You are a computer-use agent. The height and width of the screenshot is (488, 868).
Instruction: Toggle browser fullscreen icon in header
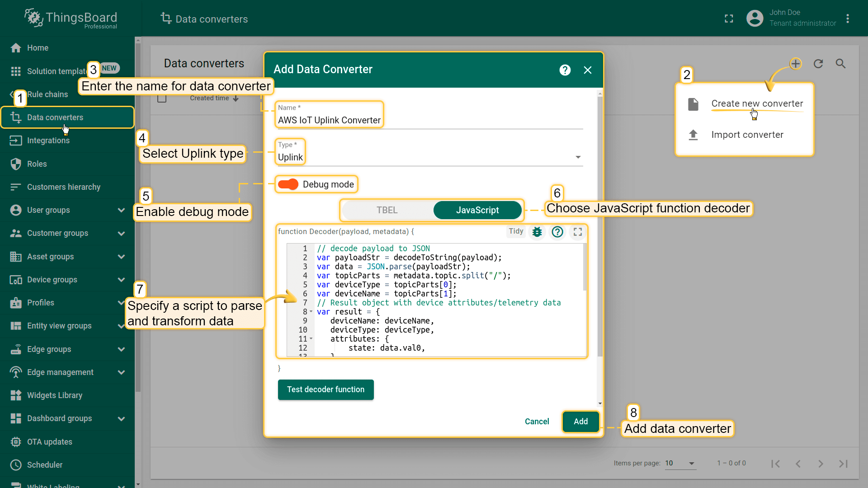click(x=729, y=19)
